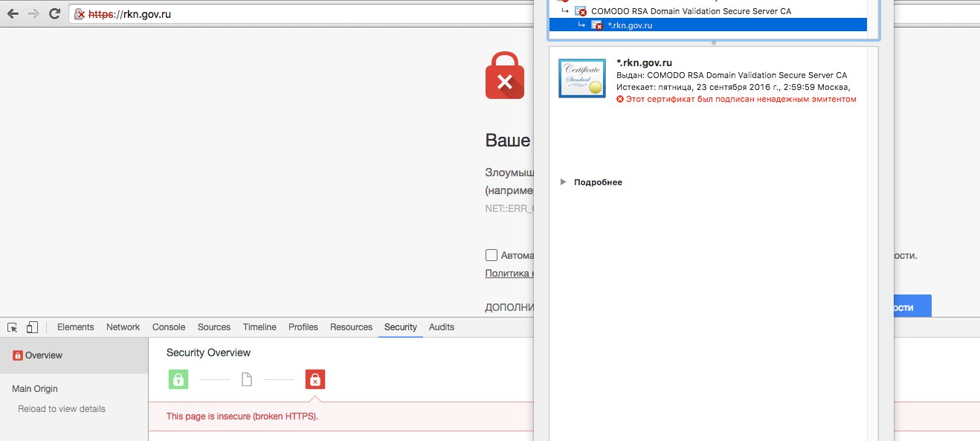The image size is (980, 441).
Task: Click the certificate icon of COMODO RSA row
Action: coord(581,12)
